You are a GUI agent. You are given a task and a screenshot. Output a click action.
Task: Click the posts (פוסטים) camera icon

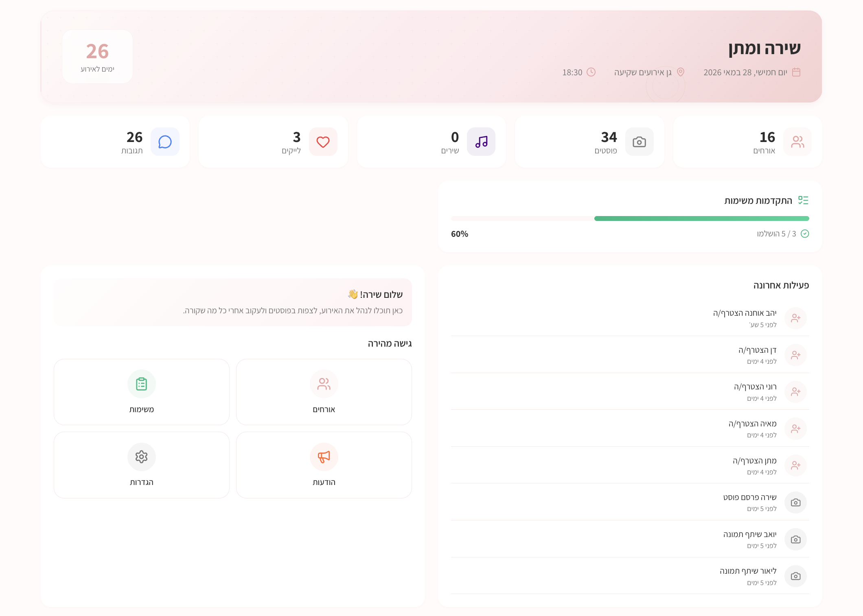[639, 142]
